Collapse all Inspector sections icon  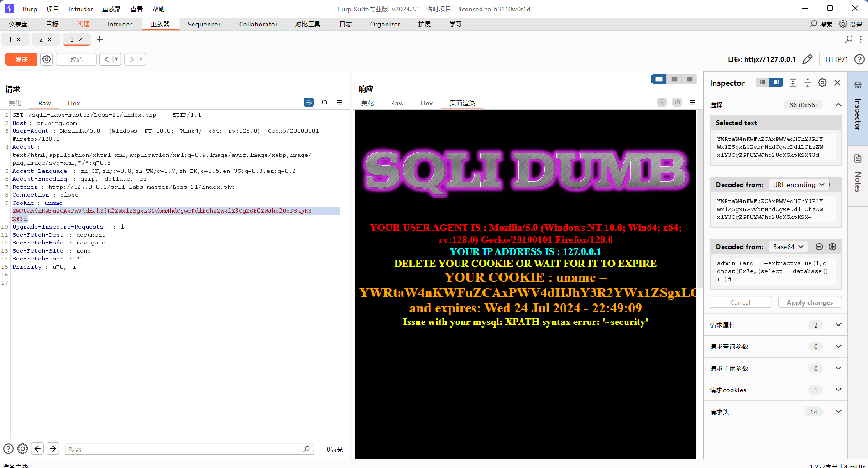(x=807, y=83)
